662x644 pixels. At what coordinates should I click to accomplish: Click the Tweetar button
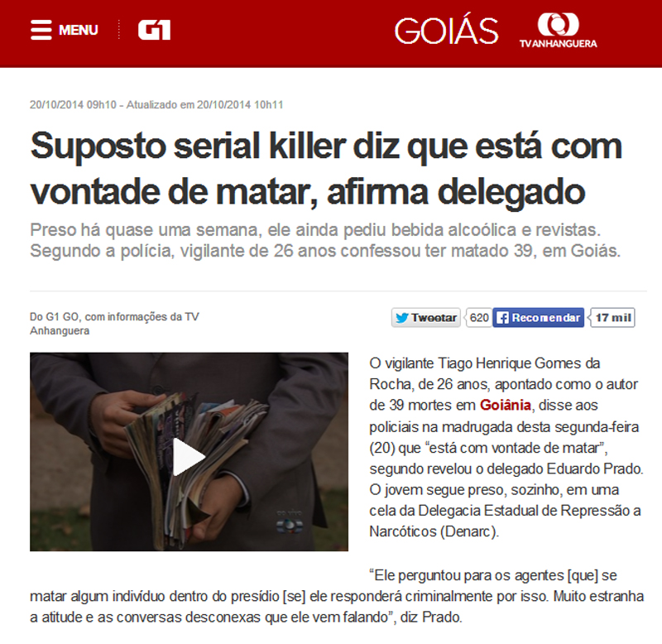pyautogui.click(x=426, y=318)
